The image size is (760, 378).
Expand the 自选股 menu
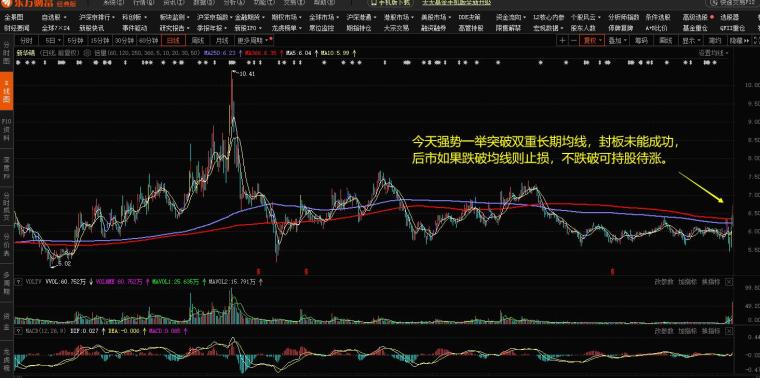point(55,17)
